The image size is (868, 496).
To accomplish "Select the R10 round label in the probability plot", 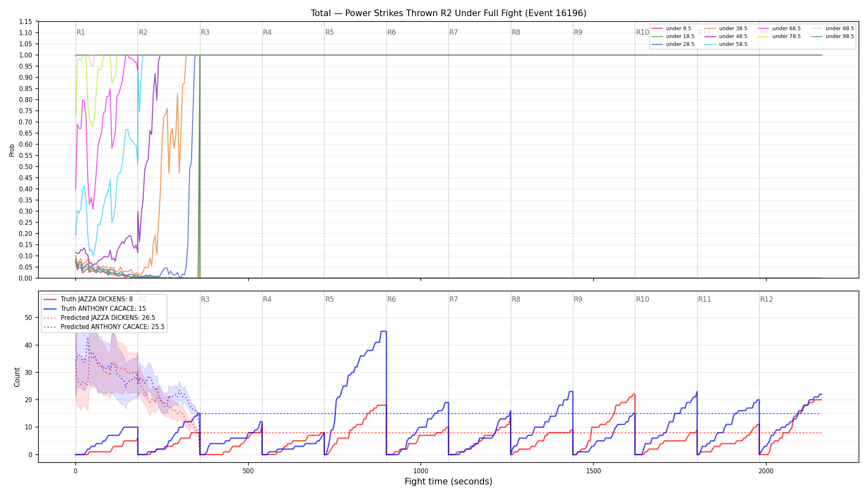I will [643, 32].
